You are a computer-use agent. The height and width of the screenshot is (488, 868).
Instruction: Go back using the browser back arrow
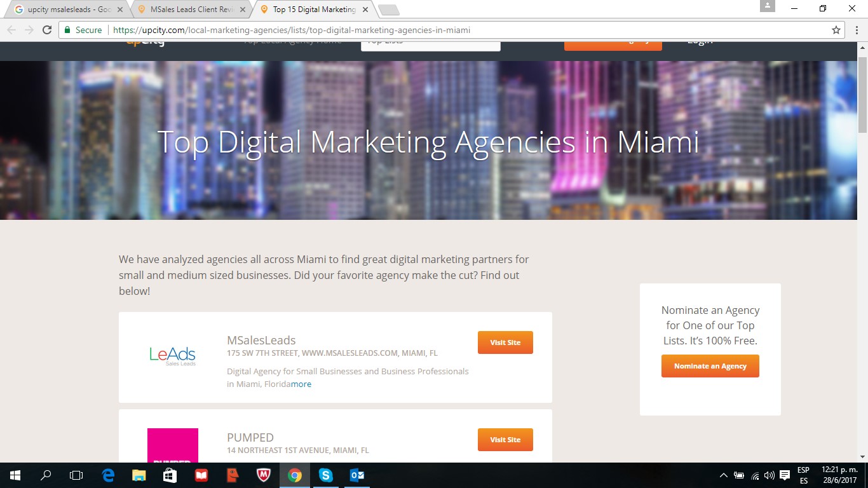click(x=11, y=30)
